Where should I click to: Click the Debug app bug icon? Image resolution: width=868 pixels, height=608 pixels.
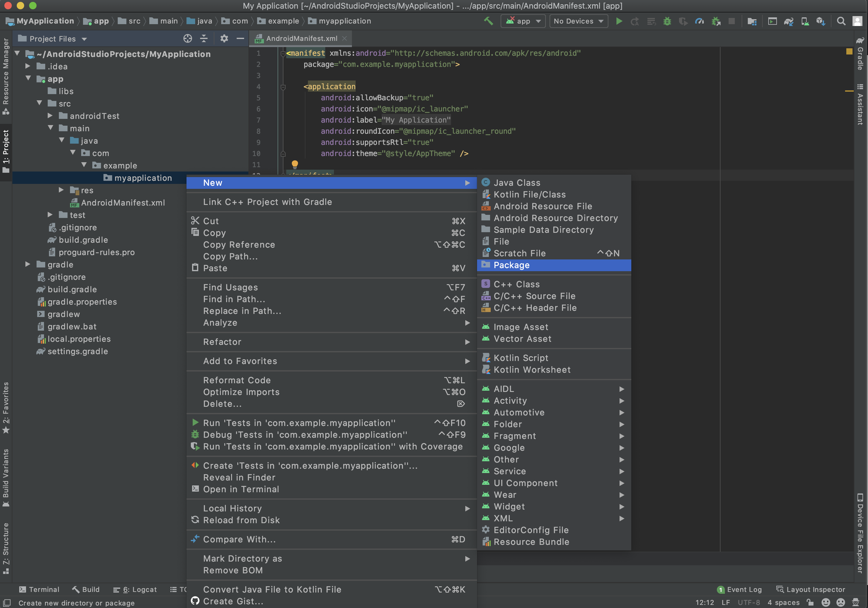tap(667, 21)
